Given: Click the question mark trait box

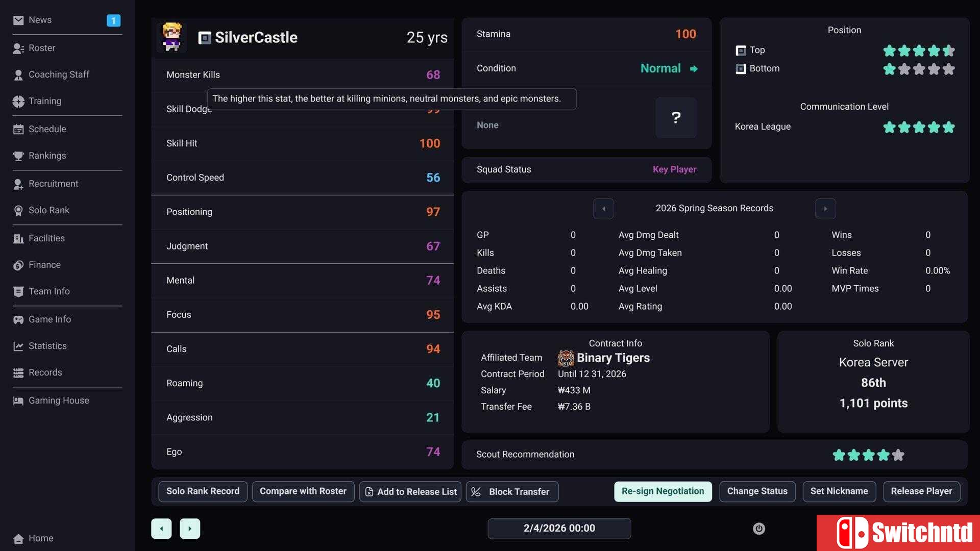Looking at the screenshot, I should pyautogui.click(x=676, y=117).
